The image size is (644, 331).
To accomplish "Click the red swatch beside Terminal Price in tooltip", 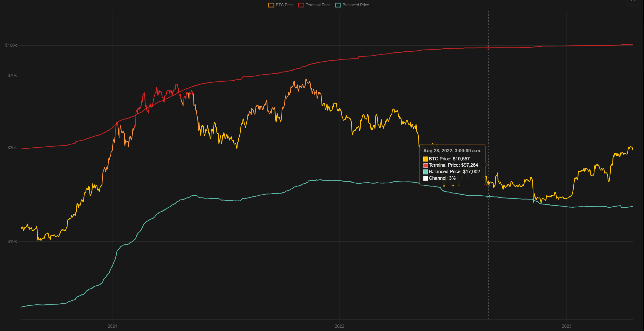I will tap(426, 165).
